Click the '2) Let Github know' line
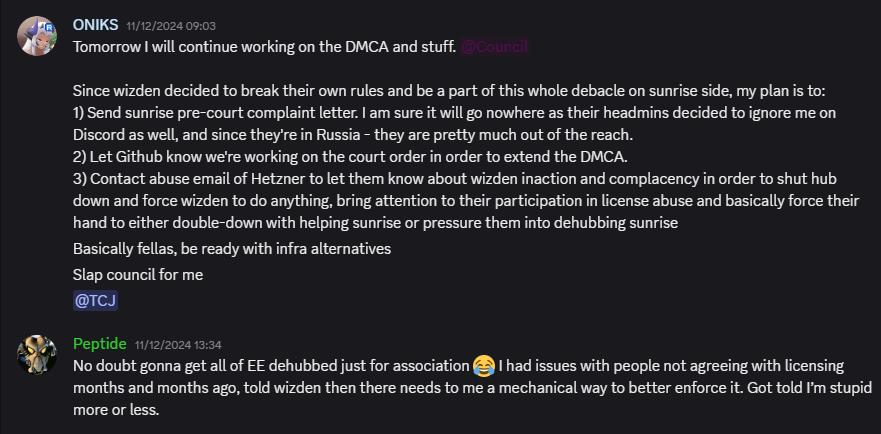The width and height of the screenshot is (881, 434). click(350, 157)
